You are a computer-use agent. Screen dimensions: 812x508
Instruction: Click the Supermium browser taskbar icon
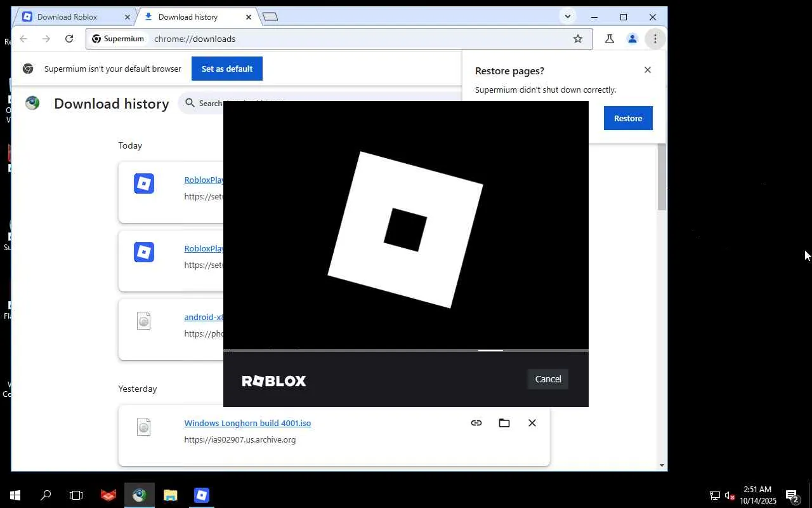coord(140,495)
